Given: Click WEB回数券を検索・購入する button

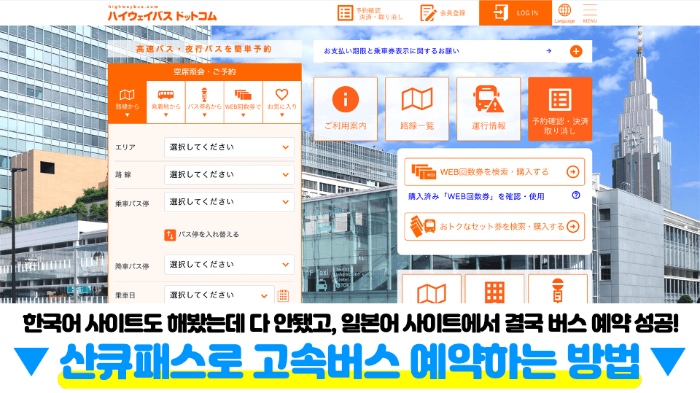Looking at the screenshot, I should tap(494, 172).
